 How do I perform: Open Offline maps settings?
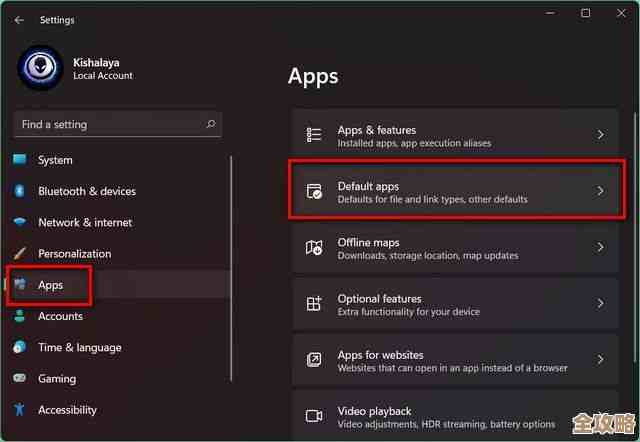pyautogui.click(x=455, y=247)
